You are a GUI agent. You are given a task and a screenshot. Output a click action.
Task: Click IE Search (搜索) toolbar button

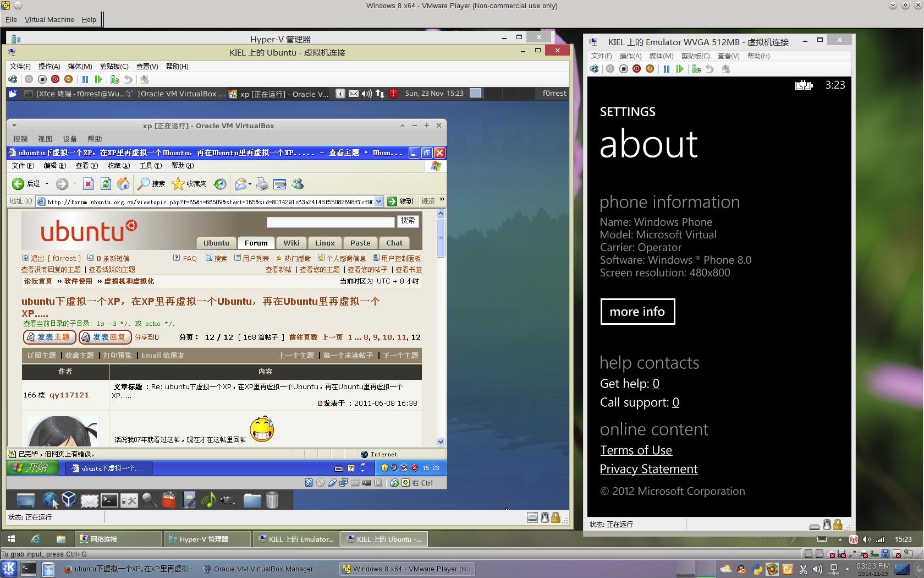click(151, 184)
